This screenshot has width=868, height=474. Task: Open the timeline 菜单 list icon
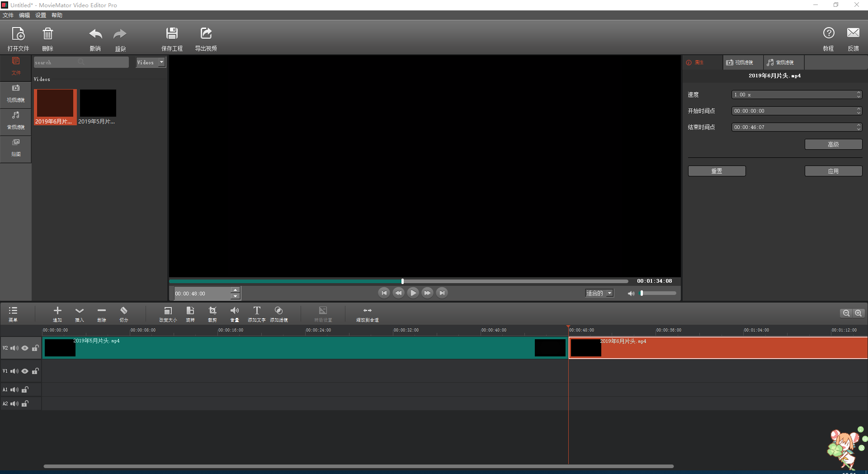13,311
